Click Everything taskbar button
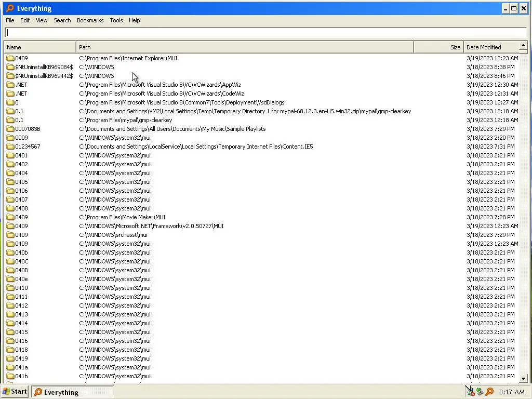 (x=73, y=392)
